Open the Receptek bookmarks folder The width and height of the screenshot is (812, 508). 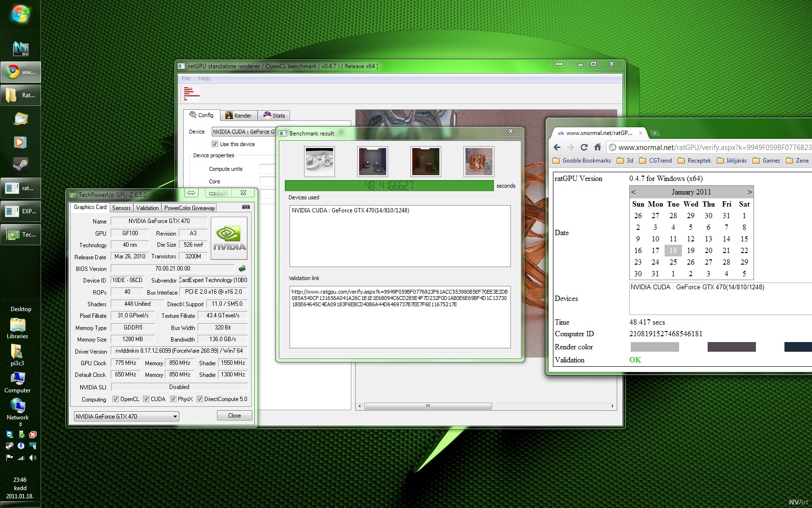[x=695, y=161]
